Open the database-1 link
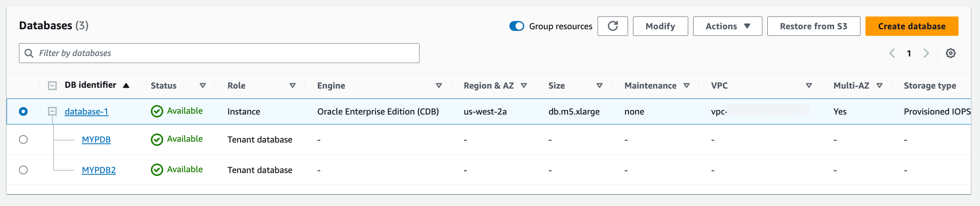Viewport: 980px width, 206px height. coord(87,112)
